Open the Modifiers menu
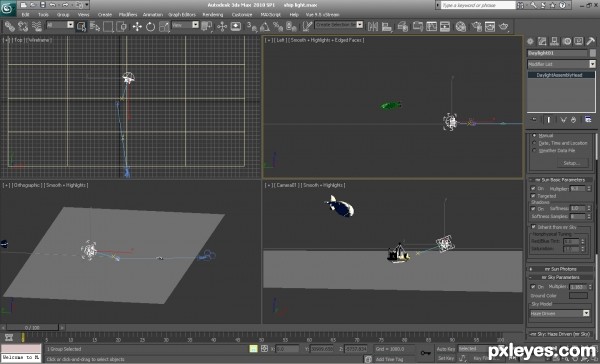Viewport: 600px width, 364px height. point(128,15)
